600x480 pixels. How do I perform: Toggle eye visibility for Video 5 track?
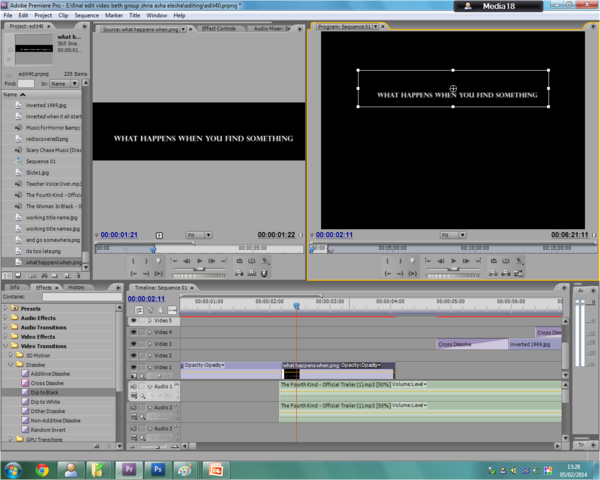click(134, 320)
